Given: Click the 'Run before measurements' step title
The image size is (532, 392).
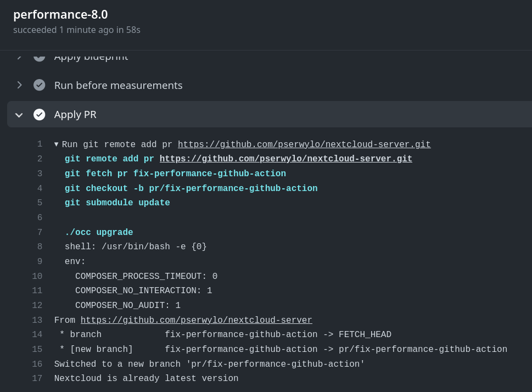Looking at the screenshot, I should pyautogui.click(x=118, y=85).
